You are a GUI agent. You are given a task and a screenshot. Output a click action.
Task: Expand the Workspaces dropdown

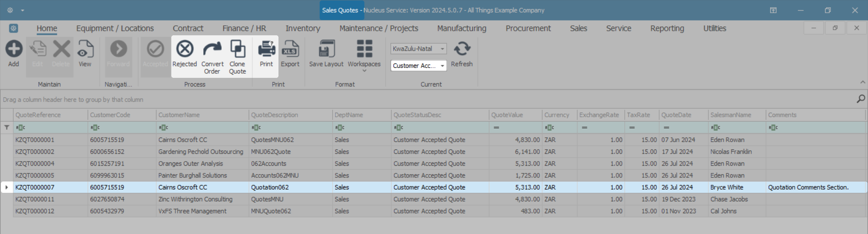(364, 71)
